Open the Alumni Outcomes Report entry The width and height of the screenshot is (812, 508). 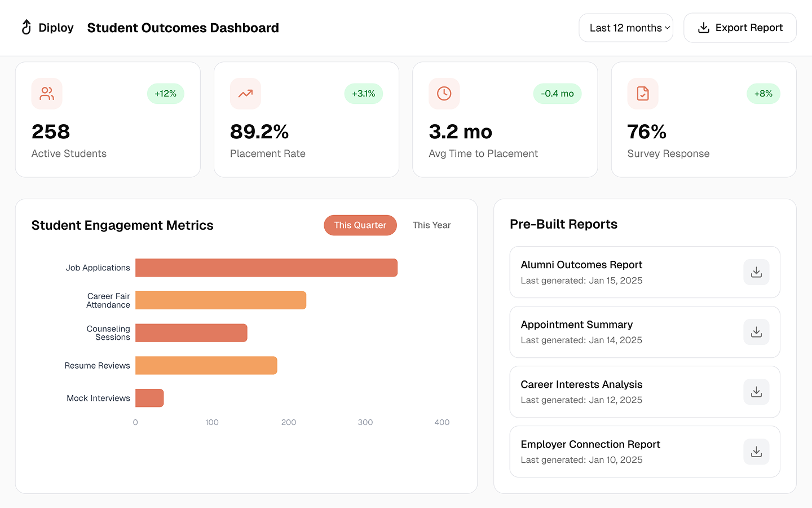[x=581, y=265]
